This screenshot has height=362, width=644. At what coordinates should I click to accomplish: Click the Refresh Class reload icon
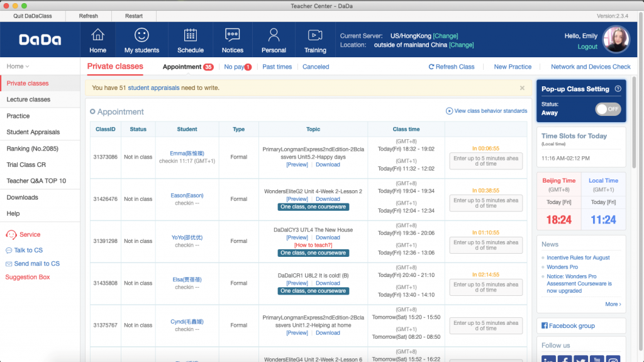click(x=431, y=67)
